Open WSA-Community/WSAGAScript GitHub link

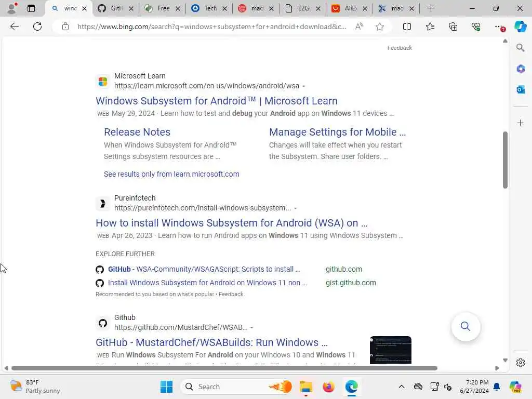click(204, 269)
